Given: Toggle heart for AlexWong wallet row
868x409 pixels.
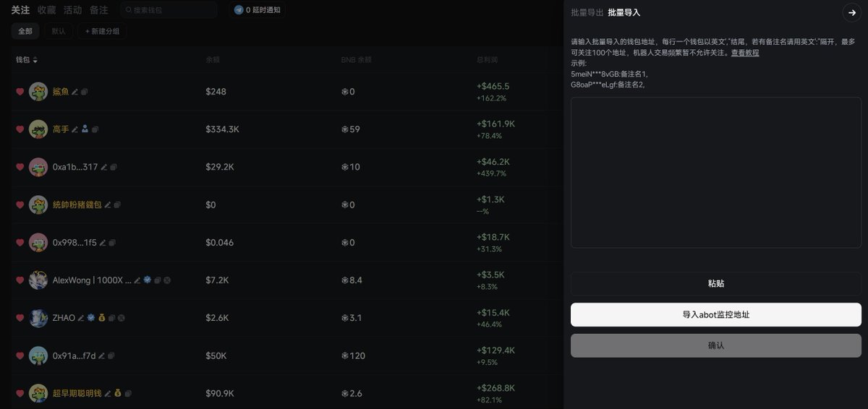Looking at the screenshot, I should 20,280.
